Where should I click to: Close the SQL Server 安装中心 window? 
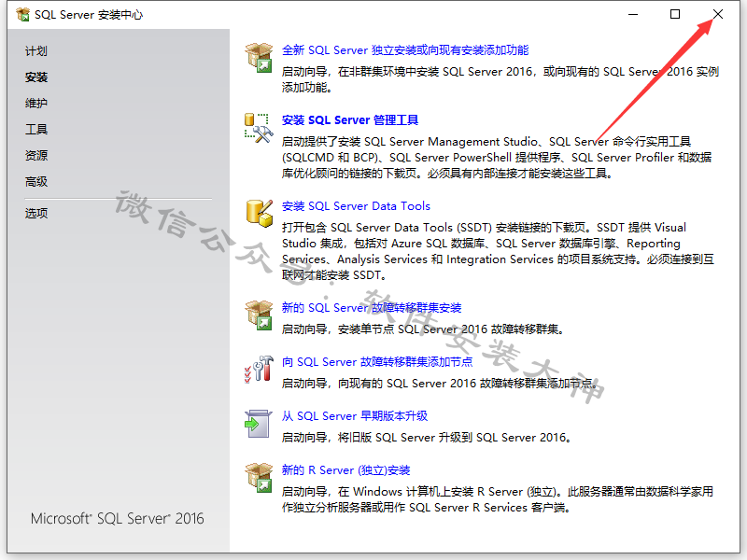(x=717, y=14)
